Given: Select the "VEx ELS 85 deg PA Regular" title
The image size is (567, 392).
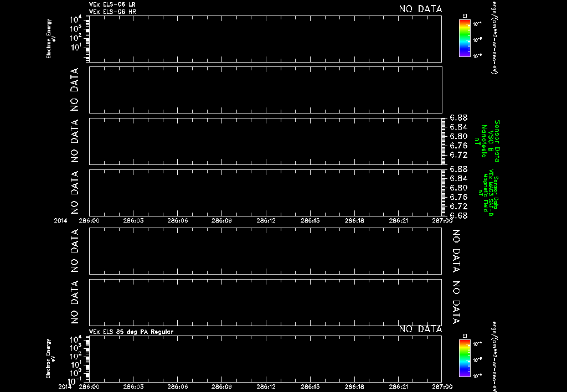Looking at the screenshot, I should 131,332.
